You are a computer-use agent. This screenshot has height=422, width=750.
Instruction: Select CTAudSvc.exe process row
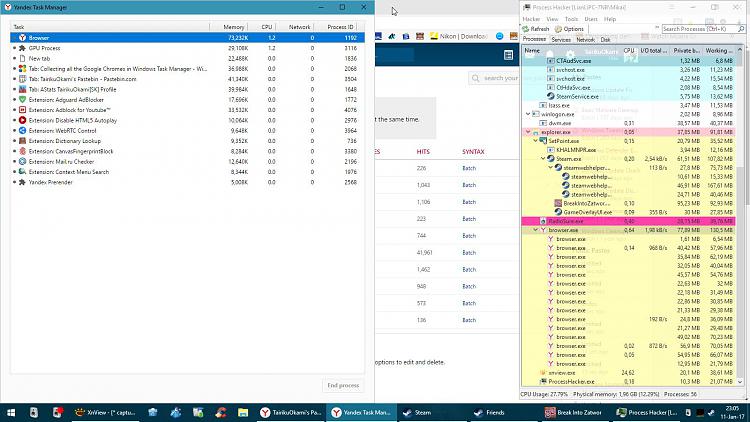(628, 61)
